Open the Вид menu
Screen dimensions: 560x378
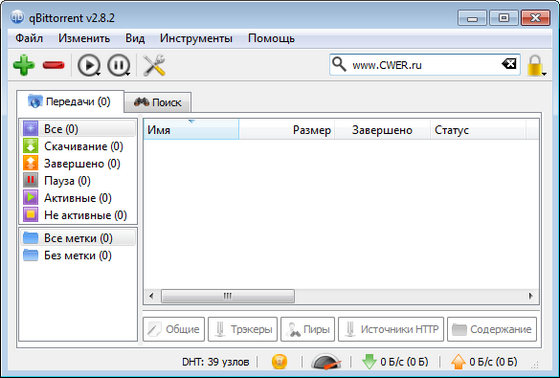coord(135,38)
